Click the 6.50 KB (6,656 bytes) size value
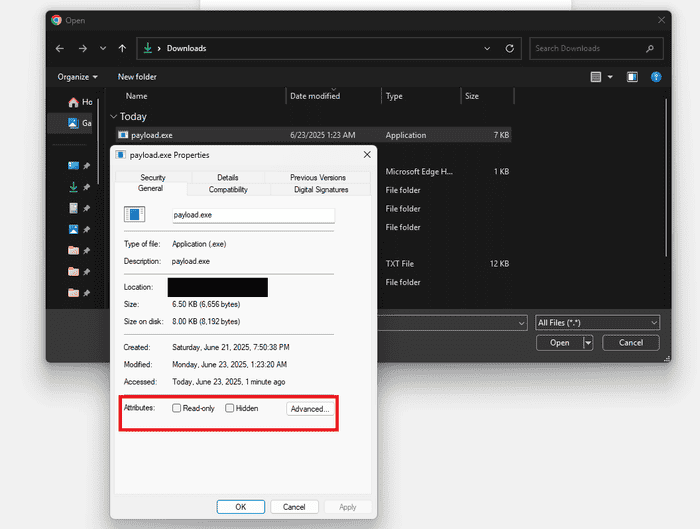 [x=206, y=304]
